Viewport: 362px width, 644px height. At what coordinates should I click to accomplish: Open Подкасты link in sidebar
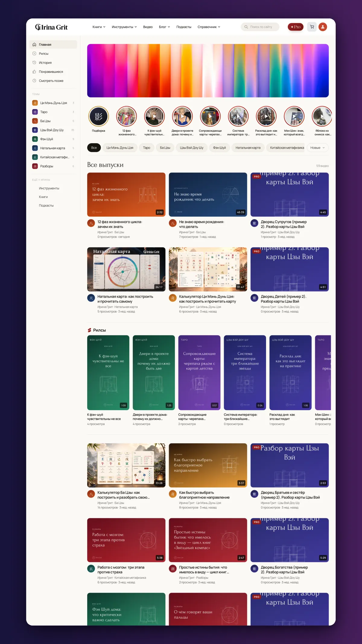[46, 205]
